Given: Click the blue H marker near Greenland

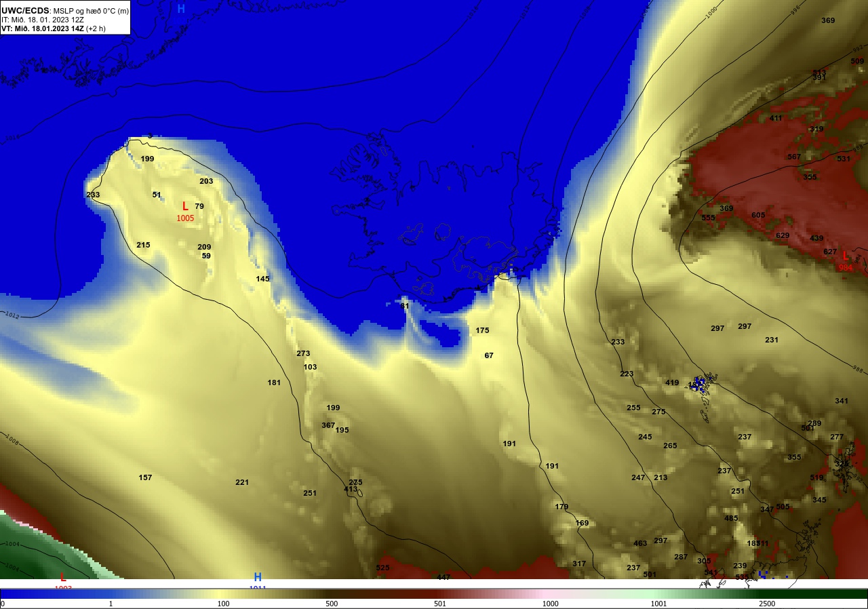Looking at the screenshot, I should [x=181, y=9].
